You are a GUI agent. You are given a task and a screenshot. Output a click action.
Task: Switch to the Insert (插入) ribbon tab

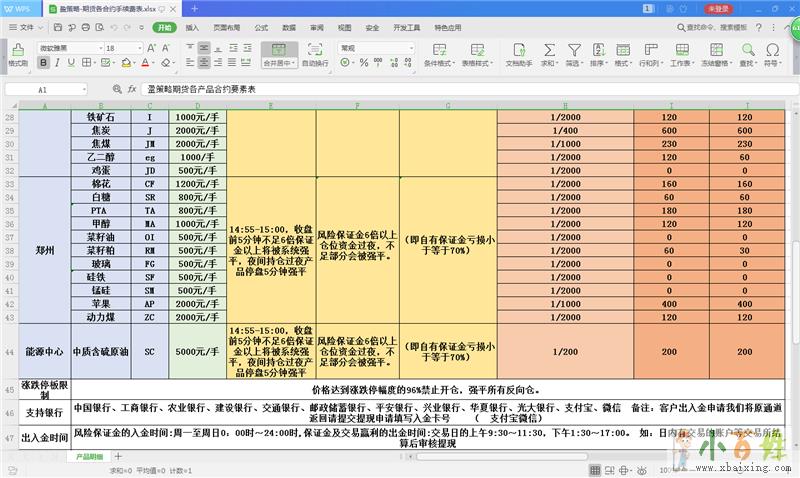click(192, 28)
